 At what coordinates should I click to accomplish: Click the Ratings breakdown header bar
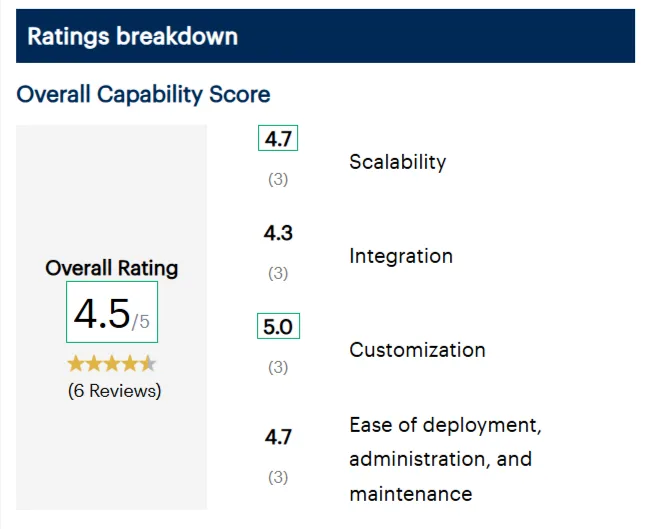[x=325, y=36]
